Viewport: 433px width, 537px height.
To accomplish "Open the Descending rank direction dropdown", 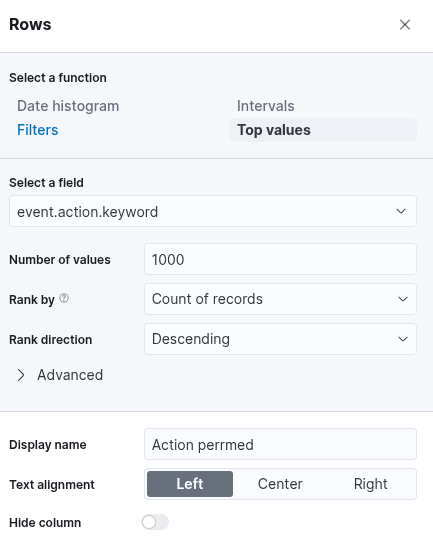I will 280,339.
